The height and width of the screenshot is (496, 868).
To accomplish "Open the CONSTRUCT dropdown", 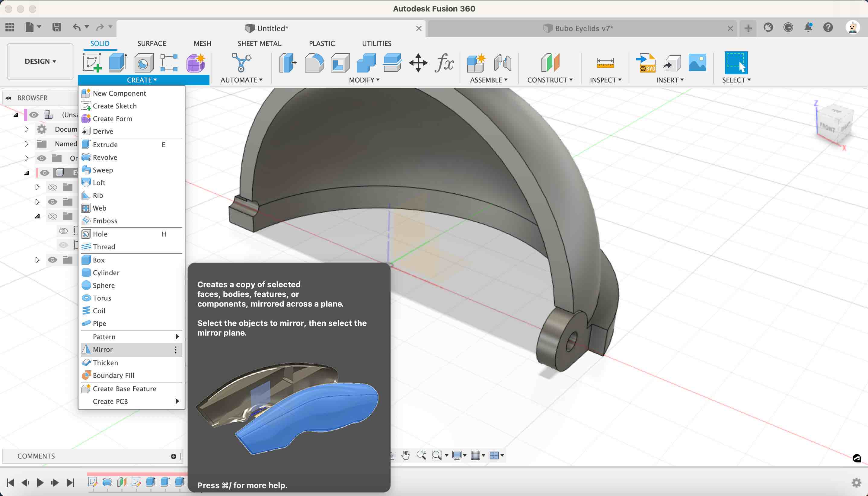I will coord(550,80).
